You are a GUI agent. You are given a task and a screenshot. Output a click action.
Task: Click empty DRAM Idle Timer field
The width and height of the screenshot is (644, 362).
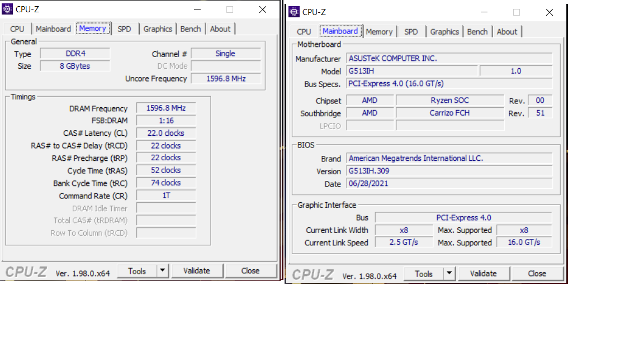(x=167, y=208)
